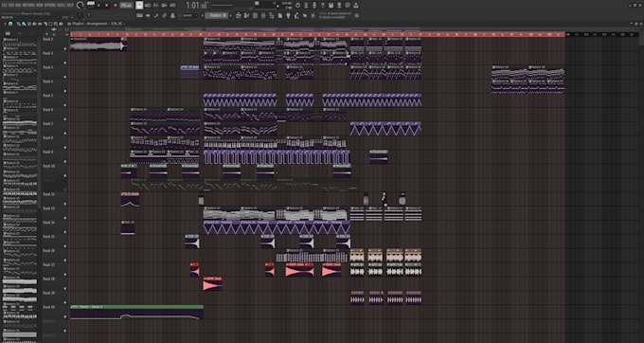Click the master pitch knob below menu bar
Image resolution: width=644 pixels, height=343 pixels.
point(80,15)
